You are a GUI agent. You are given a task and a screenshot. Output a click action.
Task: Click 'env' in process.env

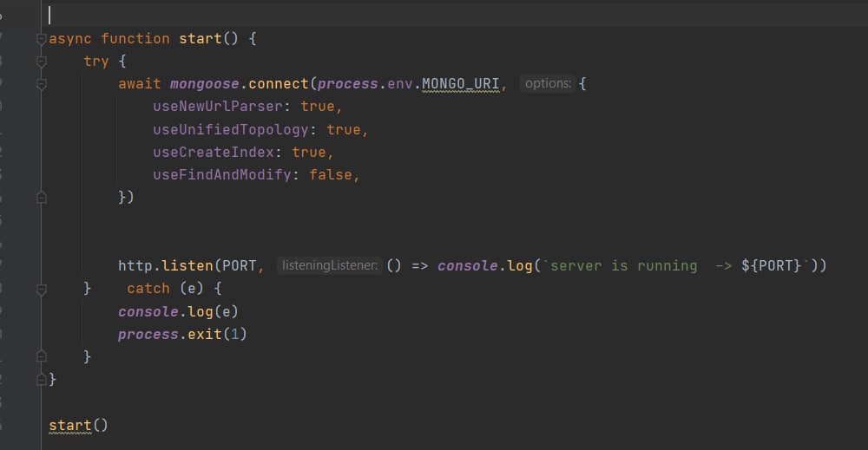tap(399, 84)
